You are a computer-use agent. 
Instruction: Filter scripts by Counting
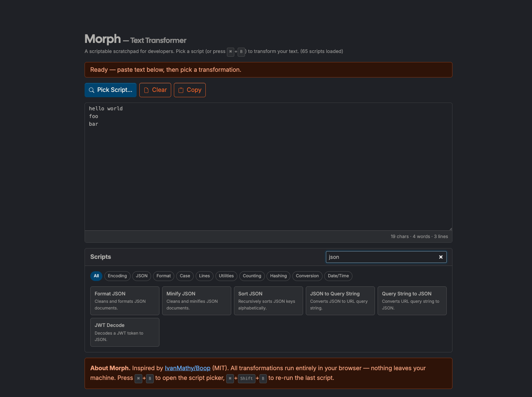[x=252, y=276]
